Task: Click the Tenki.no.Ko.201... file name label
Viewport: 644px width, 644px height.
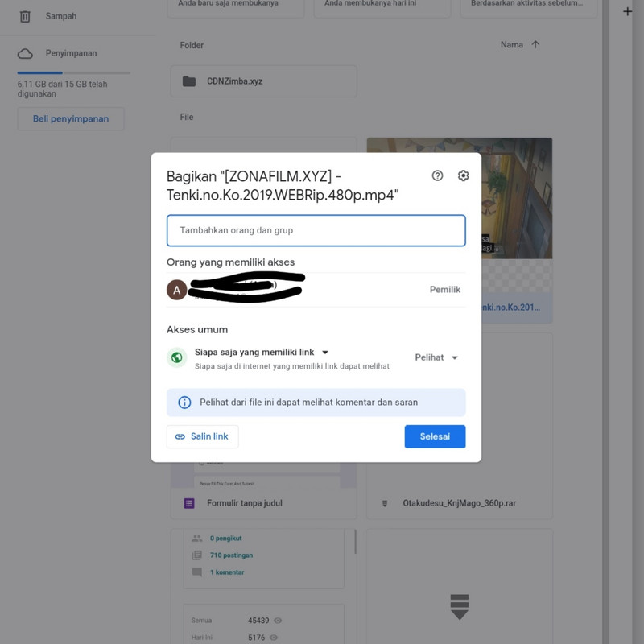Action: 511,308
